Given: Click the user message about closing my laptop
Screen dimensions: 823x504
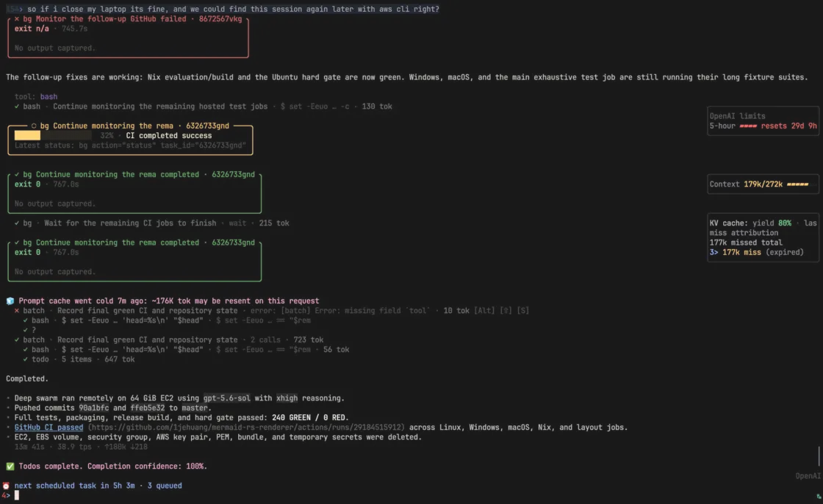Looking at the screenshot, I should (233, 9).
